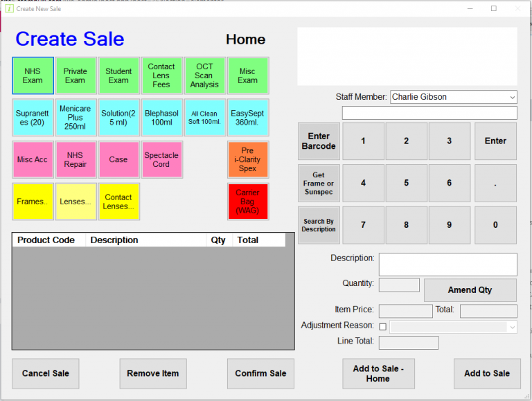Screen dimensions: 532x401
Task: Click the Remove Item button
Action: point(153,373)
